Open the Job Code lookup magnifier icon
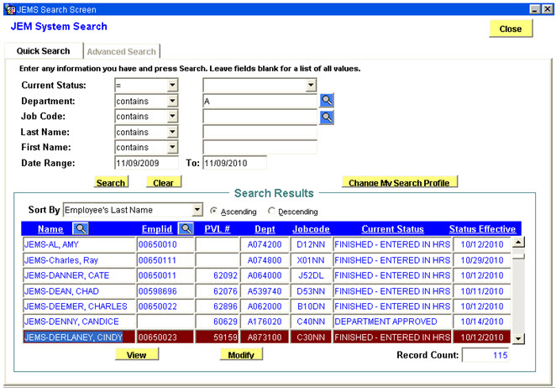556x392 pixels. pos(327,117)
